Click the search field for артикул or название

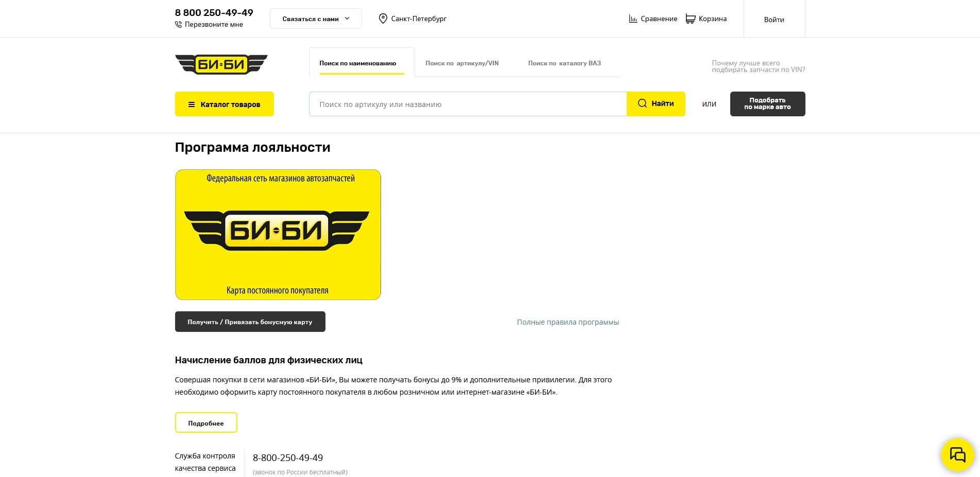[x=468, y=104]
